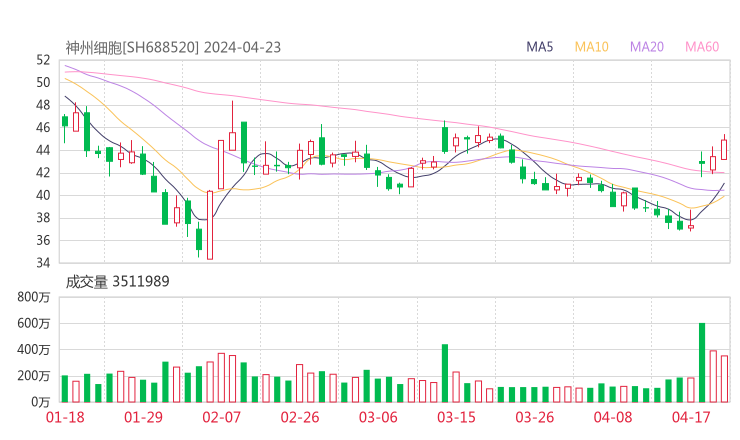The image size is (740, 440).
Task: Click the 成交量 3511989 volume label
Action: tap(117, 282)
